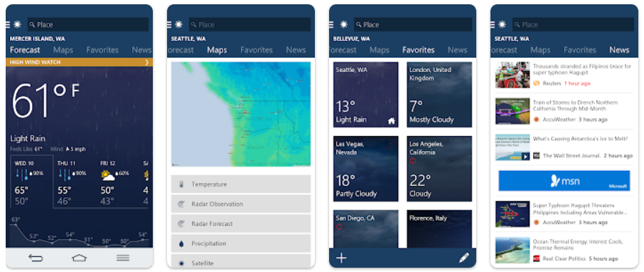Open Seattle, WA favorite tile

click(365, 94)
